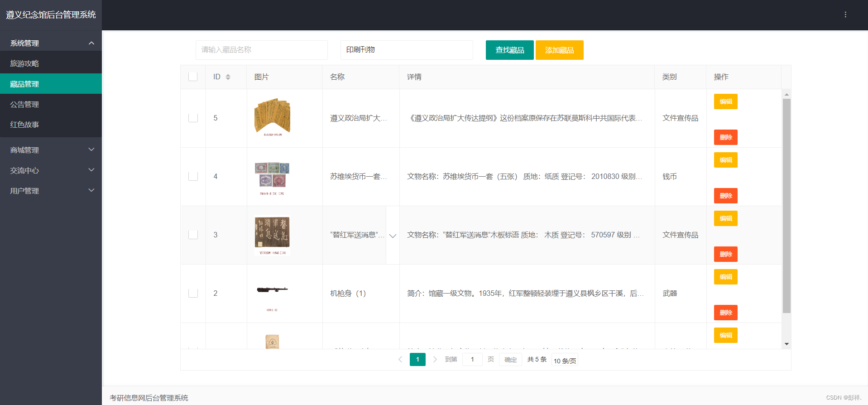Check the checkbox for row ID 3

click(193, 235)
